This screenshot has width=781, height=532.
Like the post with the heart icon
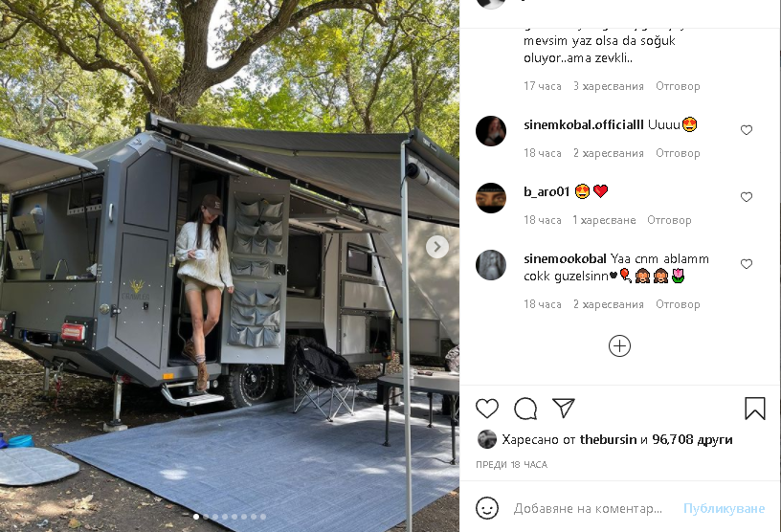point(486,409)
